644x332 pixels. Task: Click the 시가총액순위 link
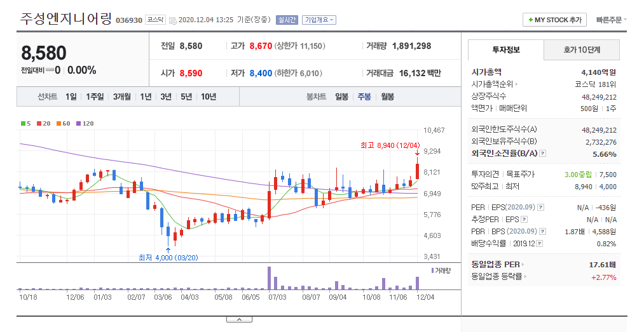click(492, 84)
